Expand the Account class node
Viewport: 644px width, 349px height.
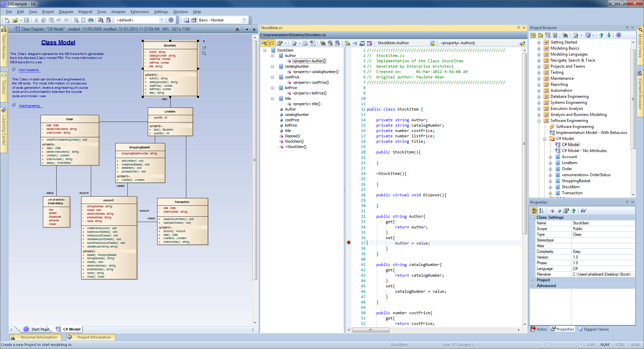pos(550,157)
